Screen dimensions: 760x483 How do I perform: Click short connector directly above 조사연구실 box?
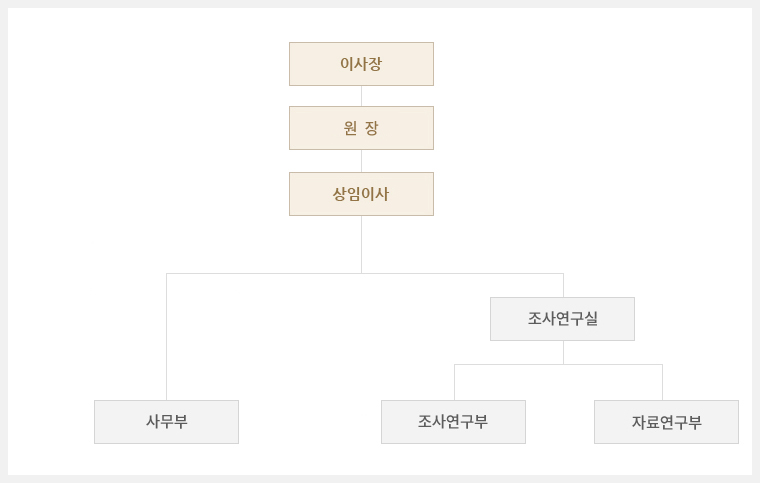coord(563,285)
